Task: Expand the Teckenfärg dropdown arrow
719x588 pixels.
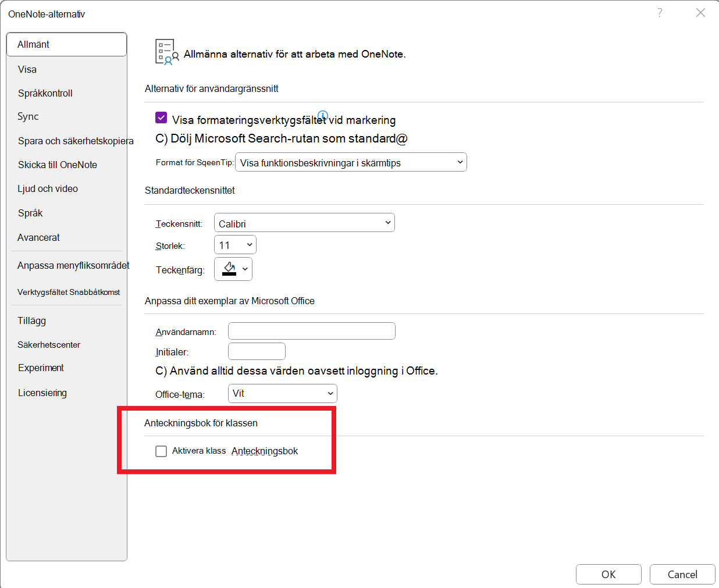Action: (x=245, y=269)
